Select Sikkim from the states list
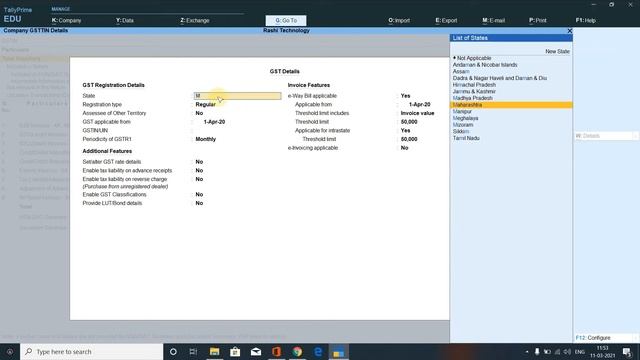640x360 pixels. click(461, 131)
